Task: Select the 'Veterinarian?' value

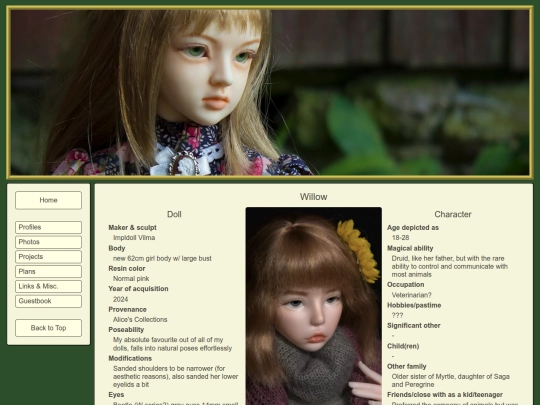Action: pyautogui.click(x=412, y=295)
